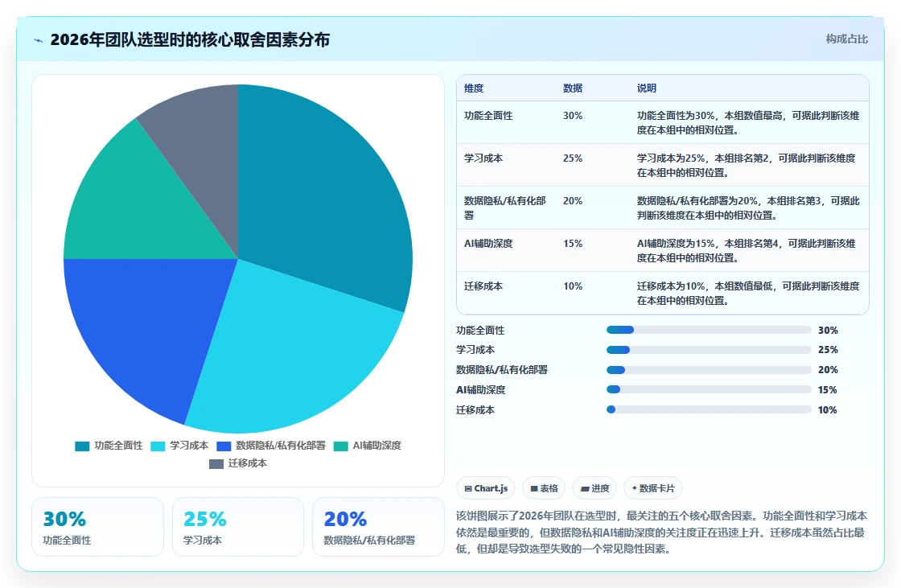Viewport: 901px width, 588px height.
Task: Open the 20% 数据隐私/私有化部署 data card
Action: pos(378,527)
